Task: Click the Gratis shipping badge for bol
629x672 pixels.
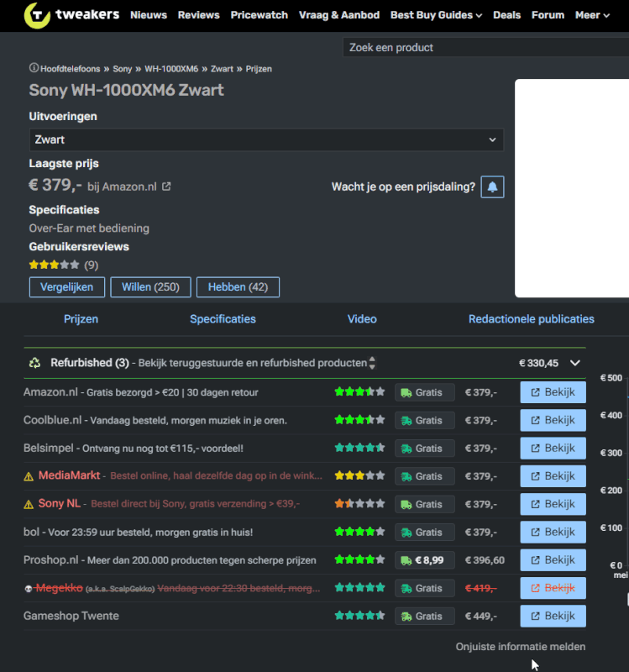Action: point(425,533)
